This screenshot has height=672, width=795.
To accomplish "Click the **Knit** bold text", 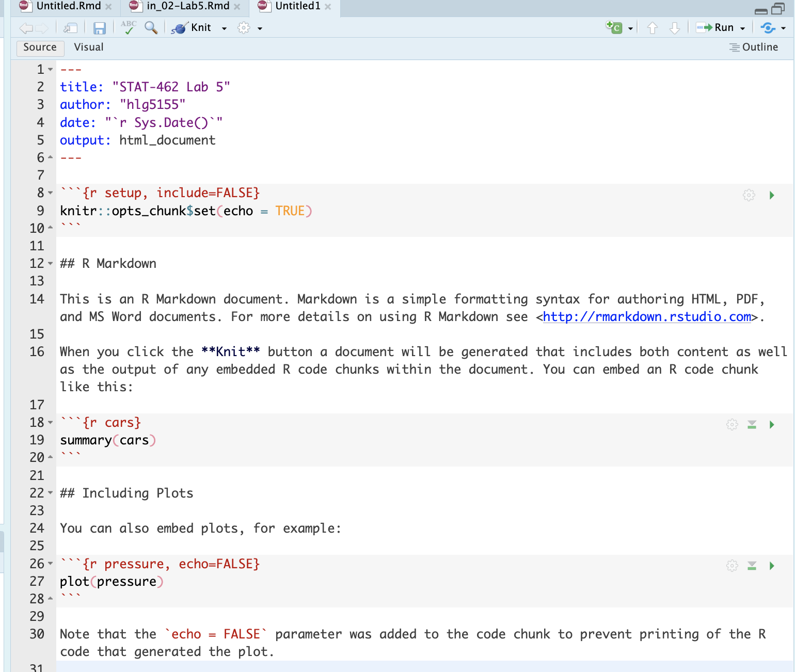I will [231, 351].
